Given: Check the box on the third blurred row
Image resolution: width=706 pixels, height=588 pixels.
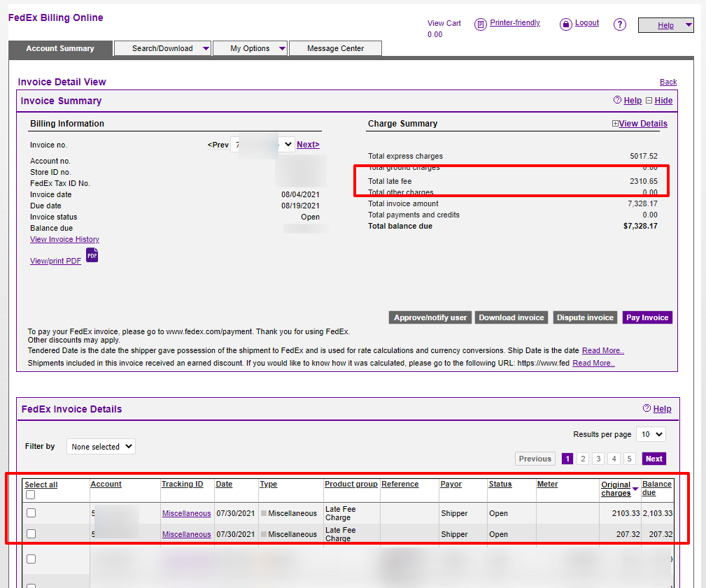Looking at the screenshot, I should (x=31, y=559).
